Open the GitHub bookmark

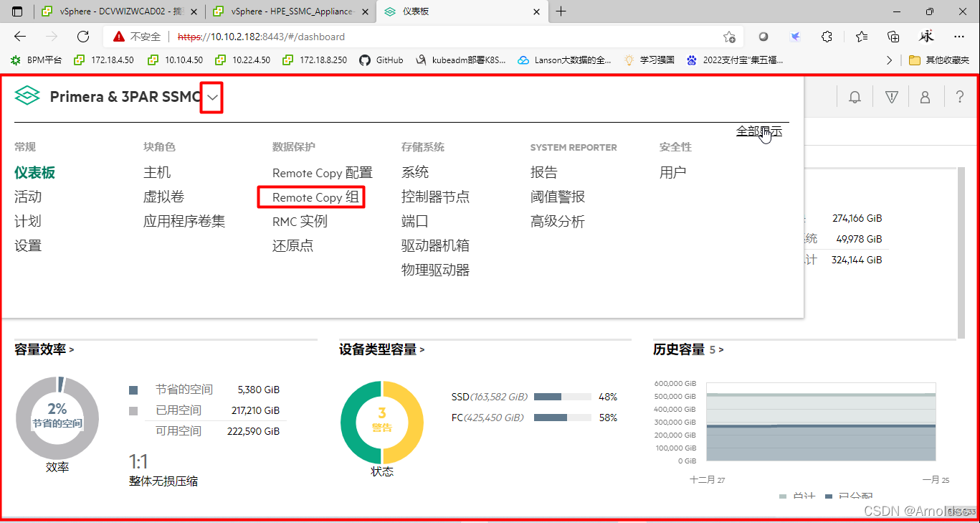(x=381, y=60)
